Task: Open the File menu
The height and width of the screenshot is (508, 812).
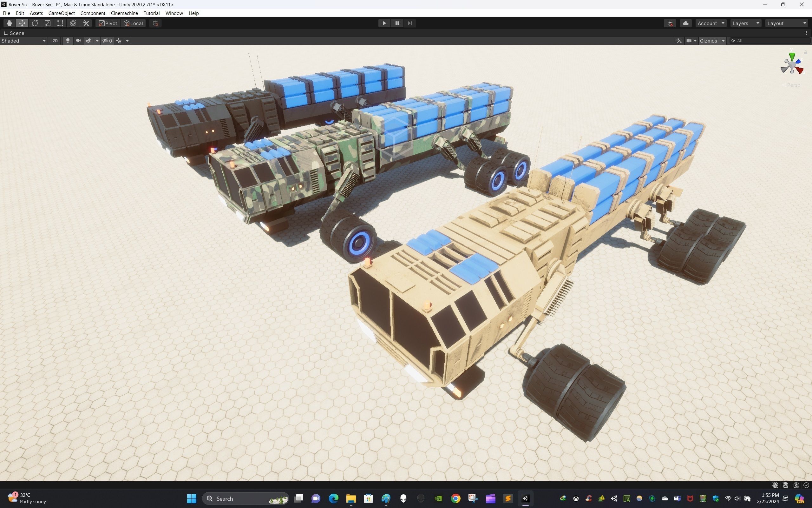Action: [x=6, y=13]
